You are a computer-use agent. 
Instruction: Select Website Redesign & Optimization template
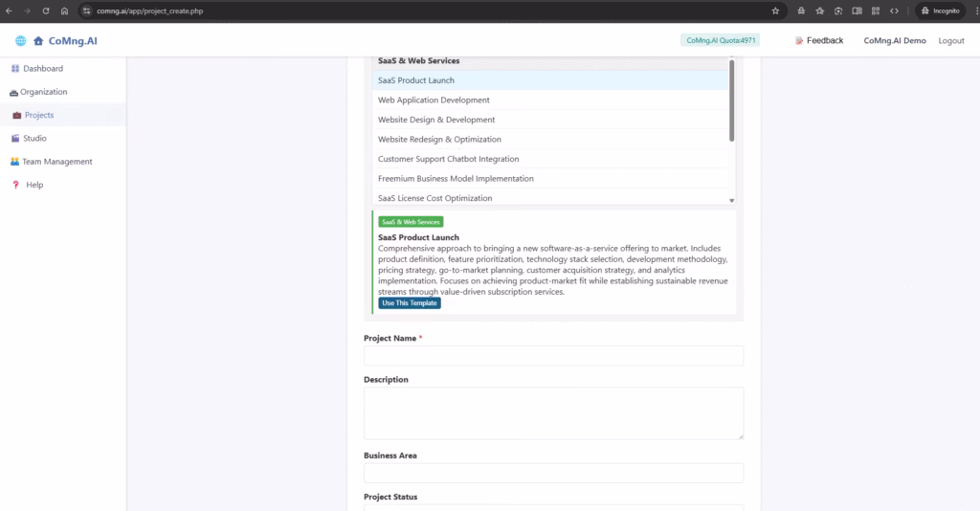click(550, 140)
